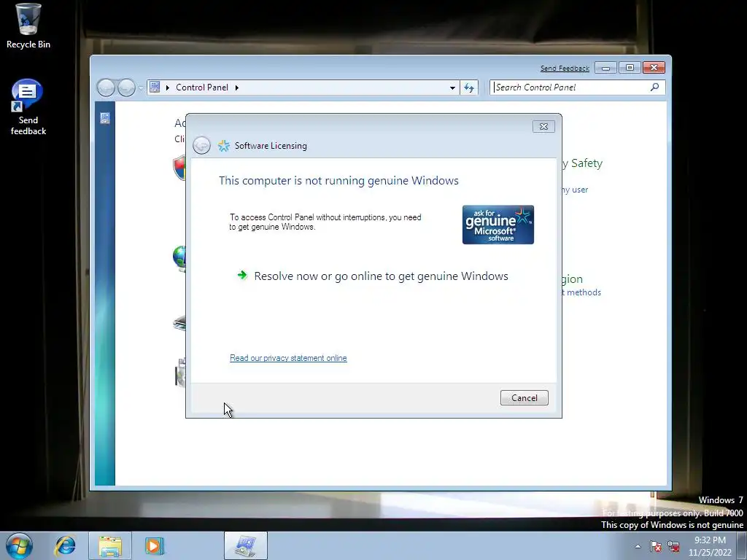Open Action Center flag tray icon
Screen dimensions: 747x560
tap(656, 546)
